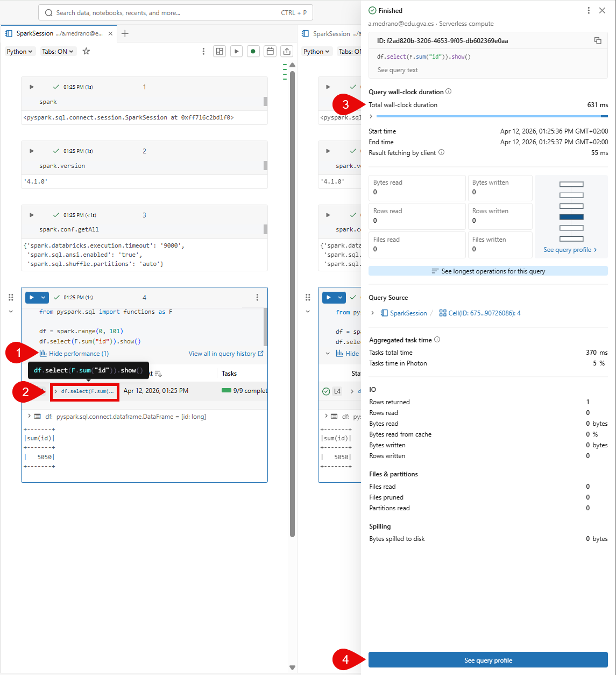Image resolution: width=616 pixels, height=675 pixels.
Task: Expand Query Source tree chevron
Action: click(x=372, y=313)
